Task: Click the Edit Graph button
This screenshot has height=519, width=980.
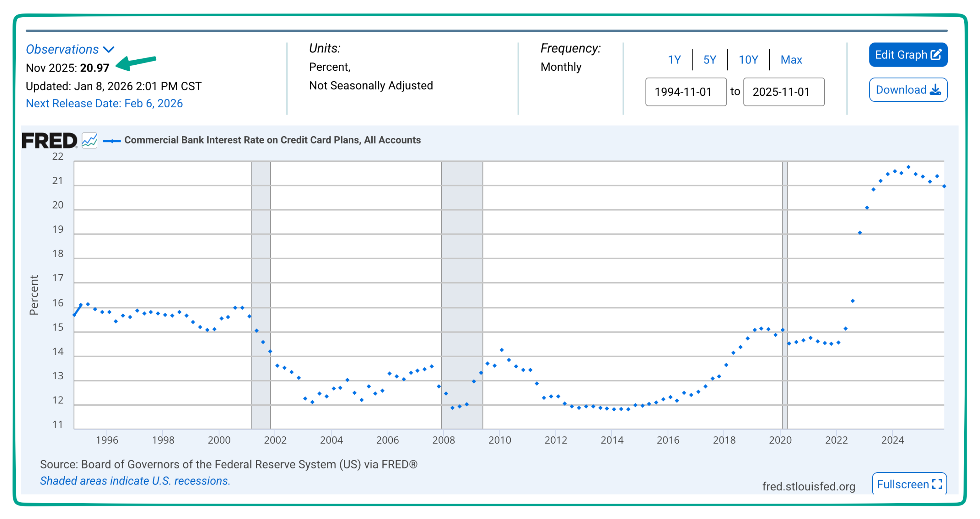Action: click(908, 55)
